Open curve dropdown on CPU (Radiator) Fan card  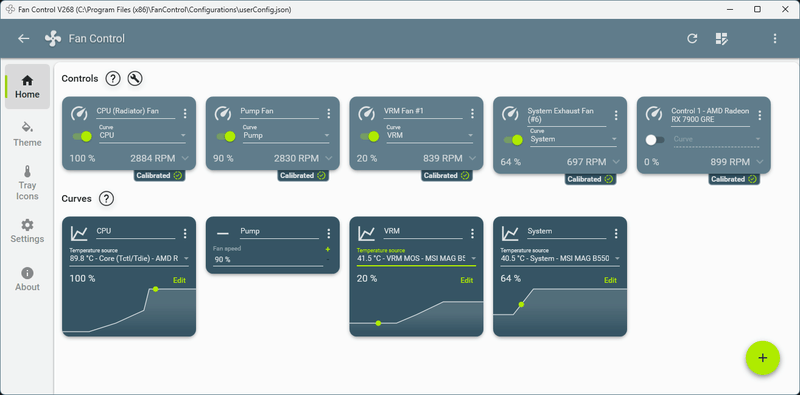click(x=142, y=134)
